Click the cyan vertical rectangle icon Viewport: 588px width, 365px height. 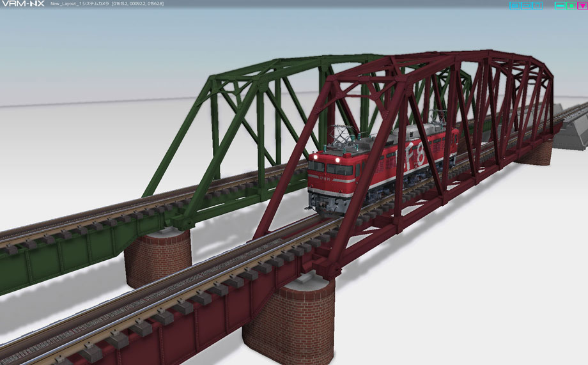point(538,6)
